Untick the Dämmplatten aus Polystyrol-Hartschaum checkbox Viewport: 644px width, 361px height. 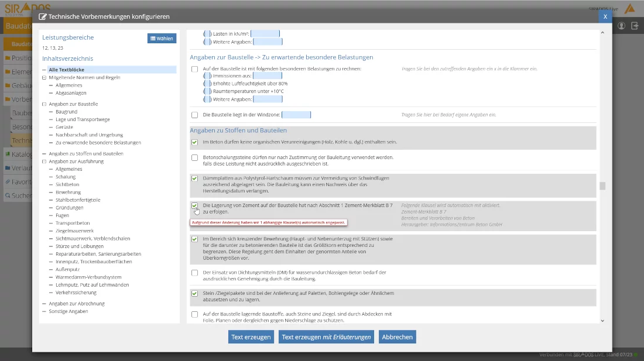(x=194, y=178)
